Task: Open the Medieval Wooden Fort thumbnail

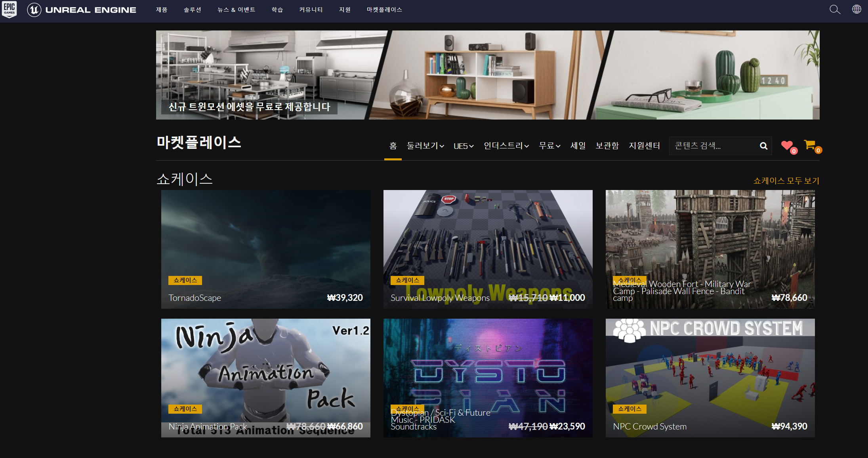Action: 710,249
